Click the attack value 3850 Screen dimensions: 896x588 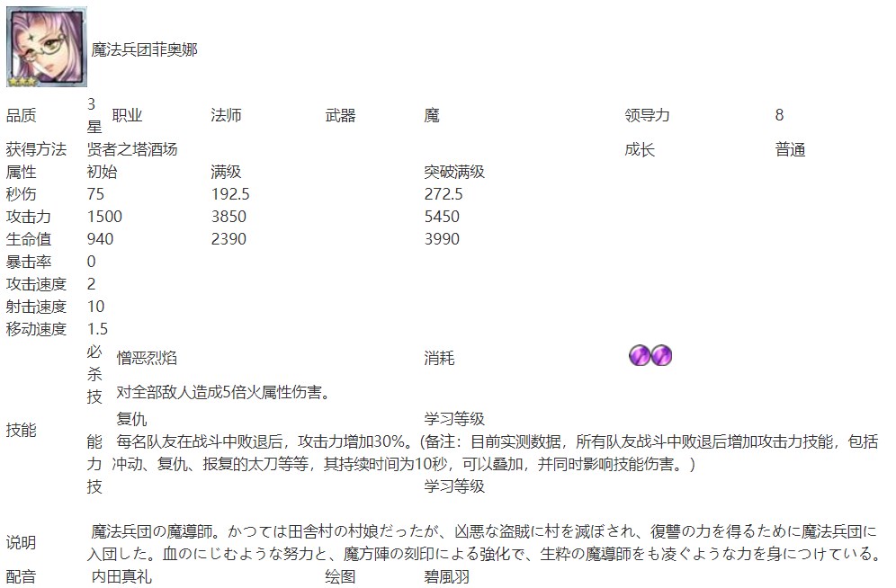(228, 217)
